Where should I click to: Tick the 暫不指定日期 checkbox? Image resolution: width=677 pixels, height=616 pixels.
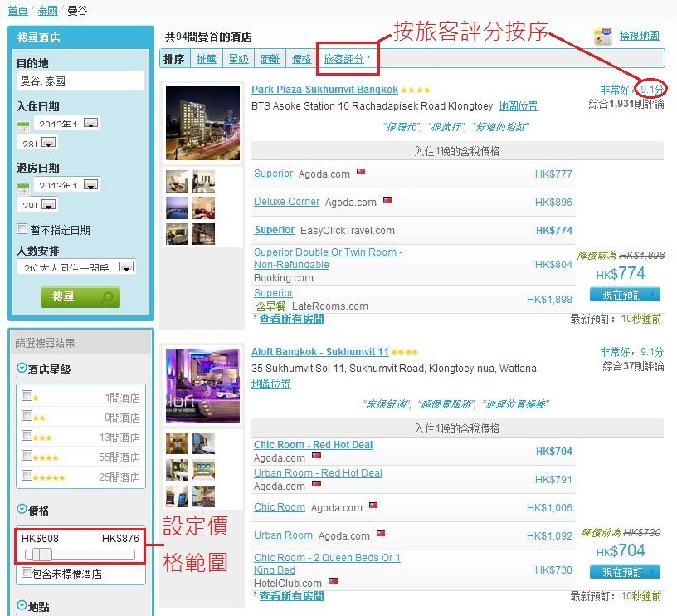pos(22,228)
